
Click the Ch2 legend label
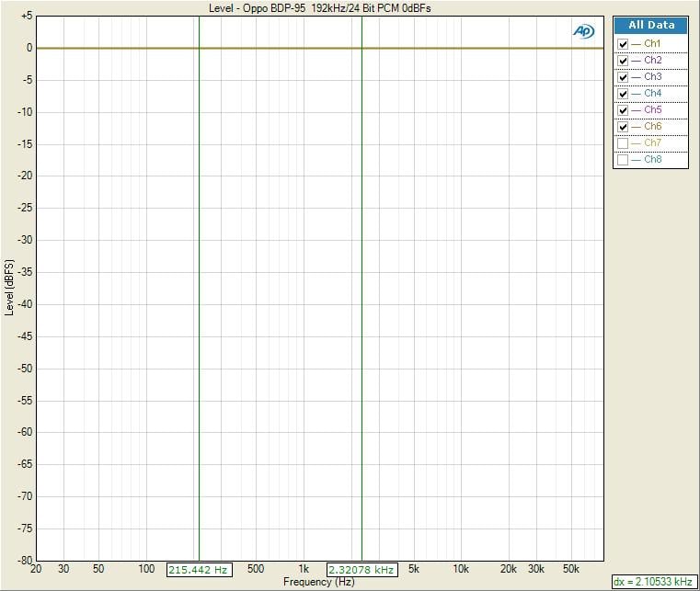pyautogui.click(x=653, y=61)
